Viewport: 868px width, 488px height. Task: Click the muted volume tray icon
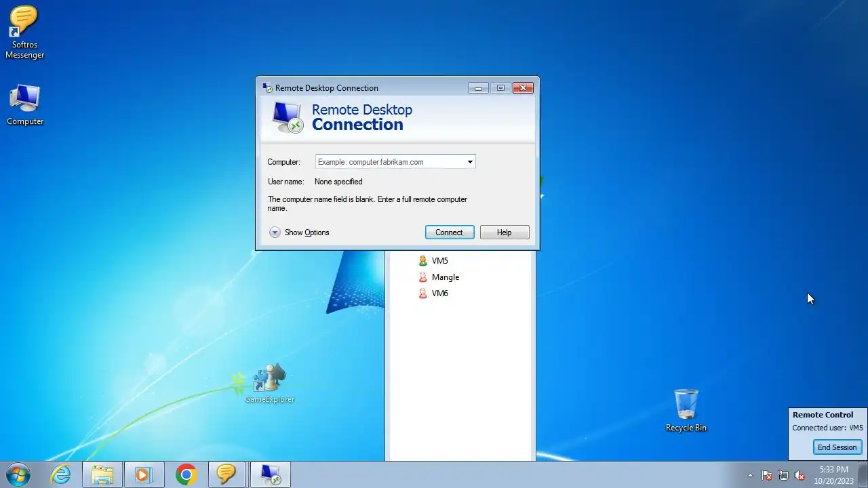[x=800, y=475]
